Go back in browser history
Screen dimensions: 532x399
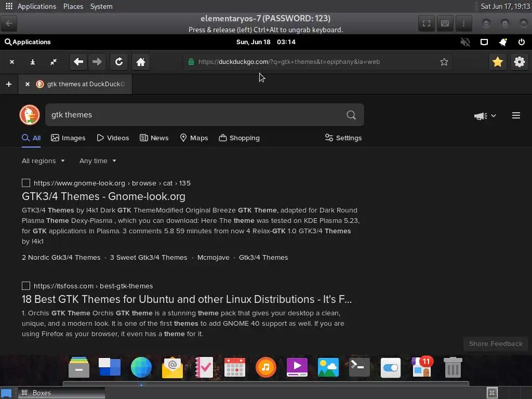click(x=78, y=62)
